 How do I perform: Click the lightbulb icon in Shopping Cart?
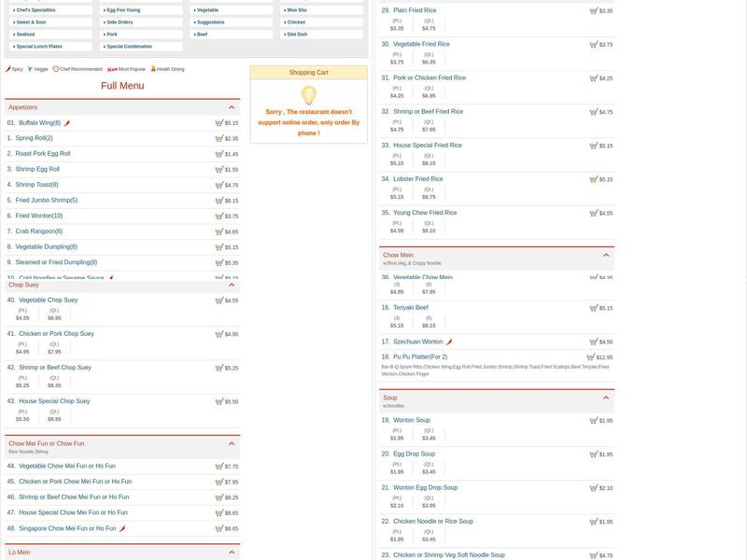308,95
